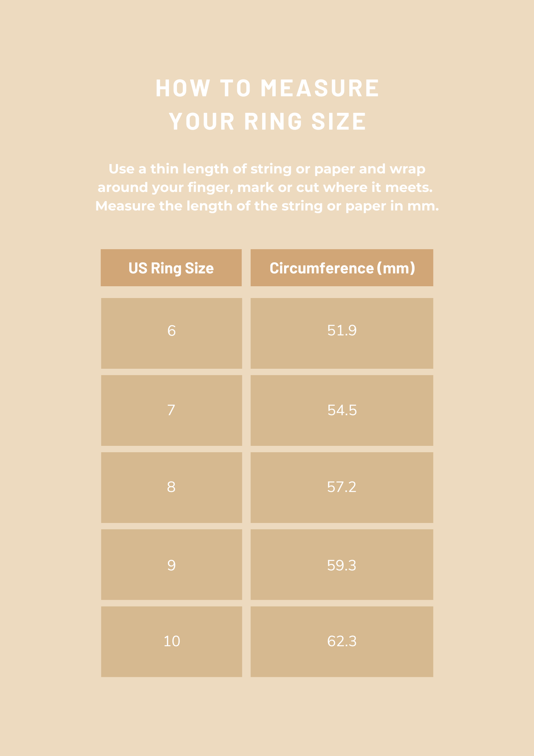
Task: Click the 62.3 circumference cell
Action: coord(342,642)
